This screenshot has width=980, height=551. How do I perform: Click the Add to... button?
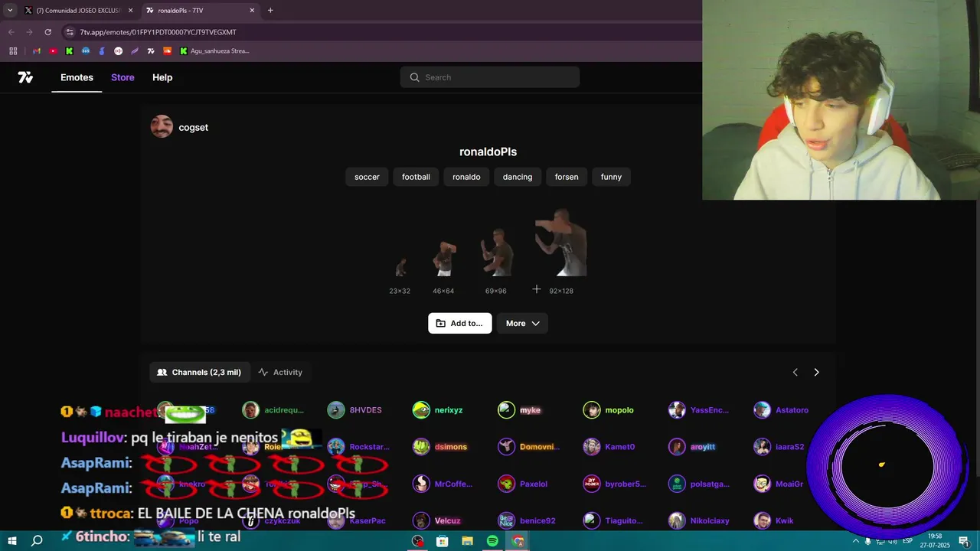pos(459,323)
